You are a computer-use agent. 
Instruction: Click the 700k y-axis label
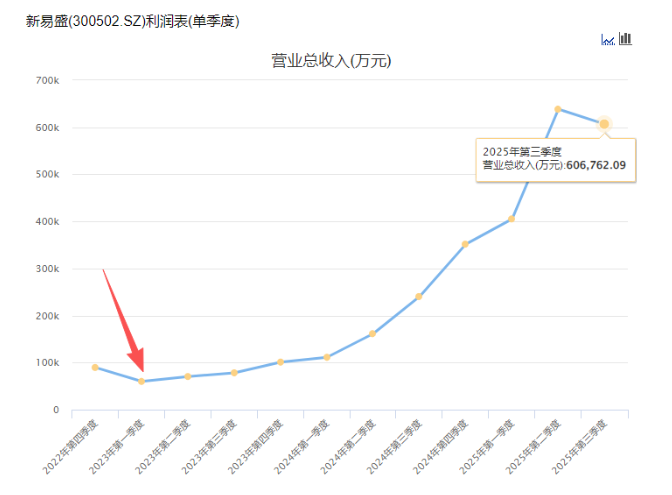47,80
